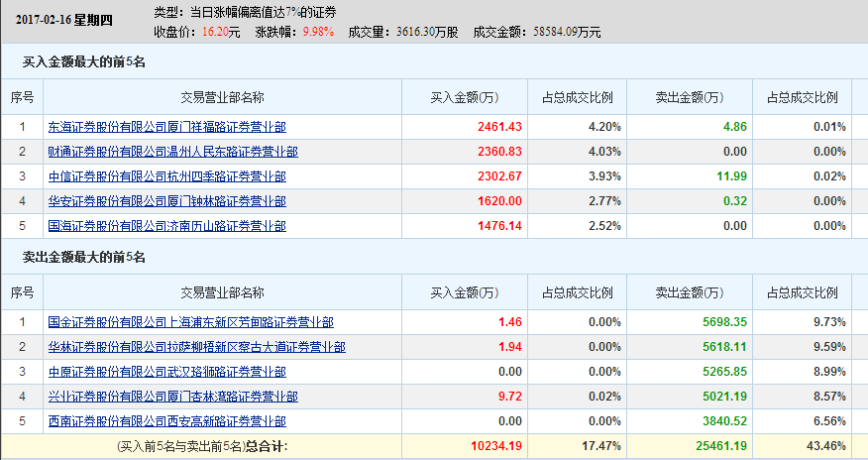Select sell ratio 9.73%
Image resolution: width=868 pixels, height=460 pixels.
pyautogui.click(x=829, y=322)
